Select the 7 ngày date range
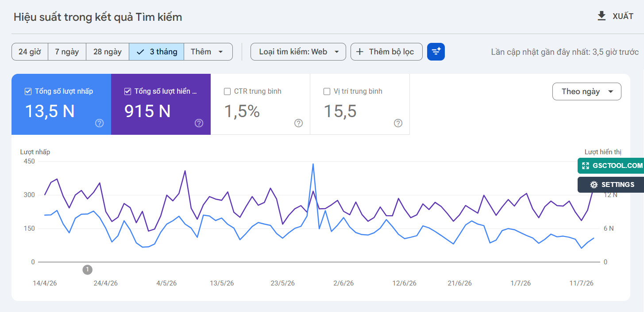This screenshot has width=644, height=312. pos(67,52)
